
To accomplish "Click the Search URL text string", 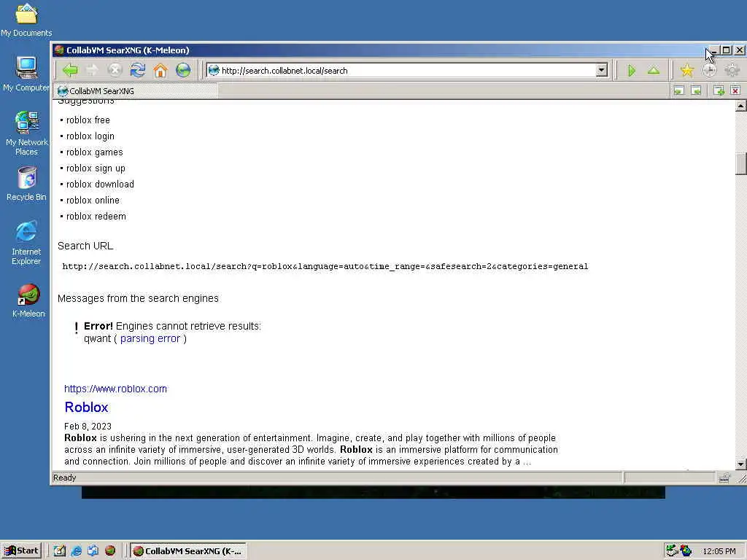I will [x=325, y=266].
